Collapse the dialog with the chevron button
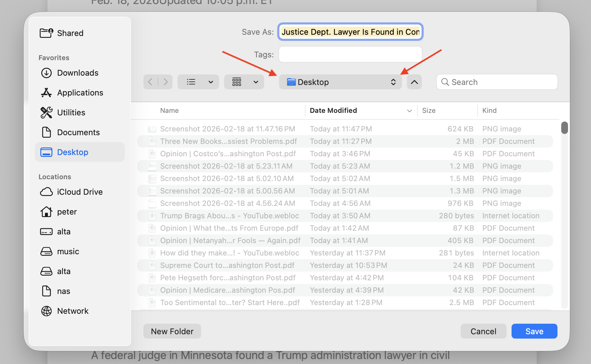 pos(414,82)
